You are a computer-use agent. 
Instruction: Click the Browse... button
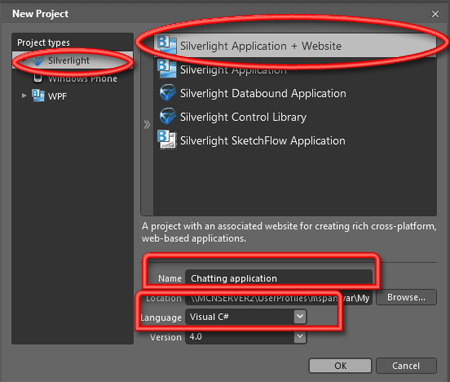pyautogui.click(x=406, y=297)
